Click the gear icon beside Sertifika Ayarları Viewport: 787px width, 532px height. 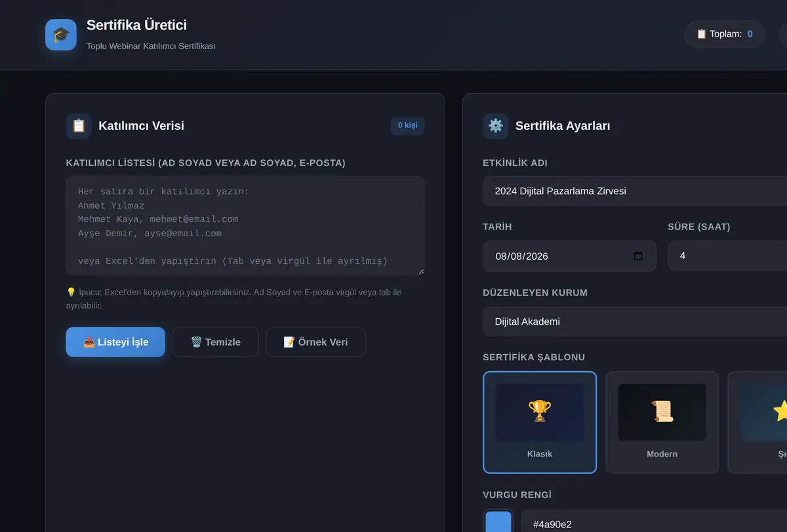click(495, 126)
